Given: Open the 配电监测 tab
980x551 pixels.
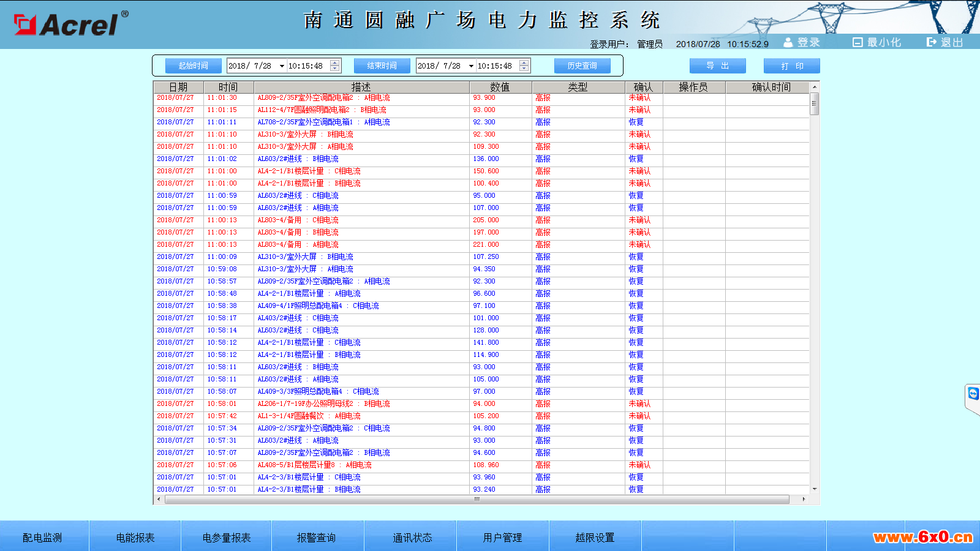Looking at the screenshot, I should click(43, 538).
